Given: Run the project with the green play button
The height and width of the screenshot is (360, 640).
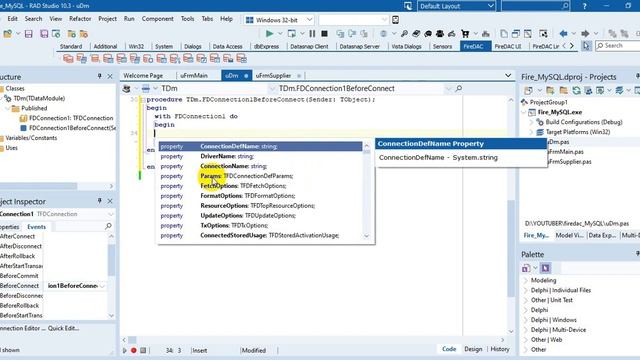Looking at the screenshot, I should click(x=269, y=34).
